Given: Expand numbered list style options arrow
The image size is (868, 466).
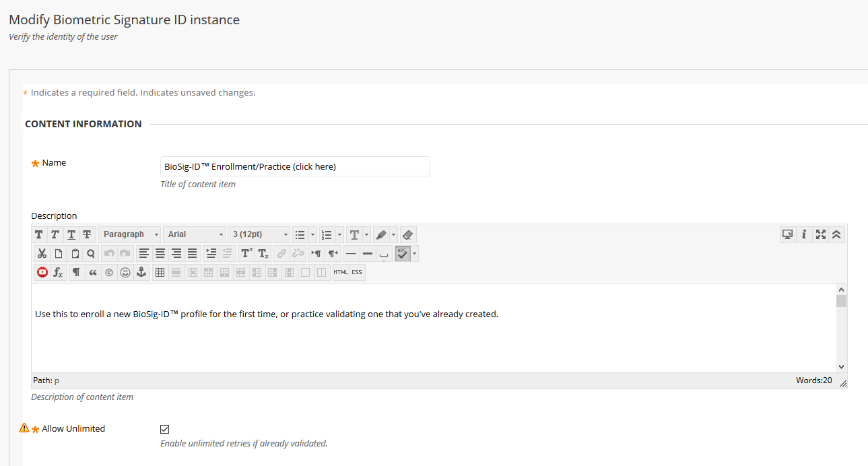Looking at the screenshot, I should click(x=339, y=234).
